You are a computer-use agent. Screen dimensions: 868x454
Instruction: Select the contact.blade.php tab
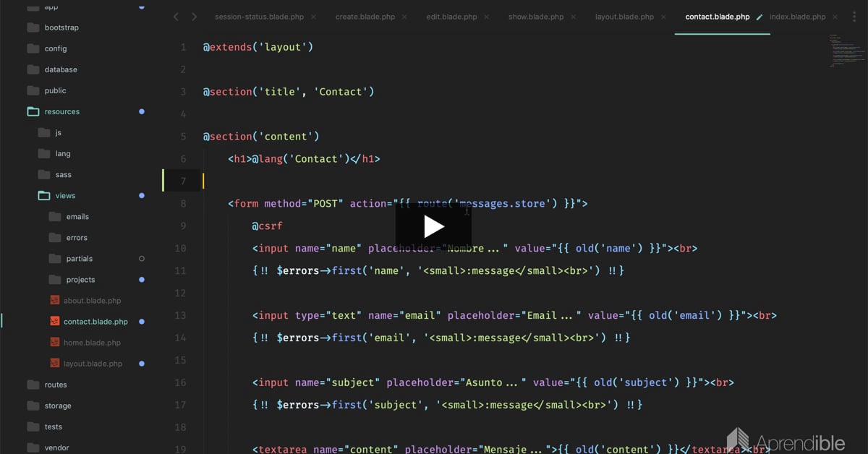[718, 17]
